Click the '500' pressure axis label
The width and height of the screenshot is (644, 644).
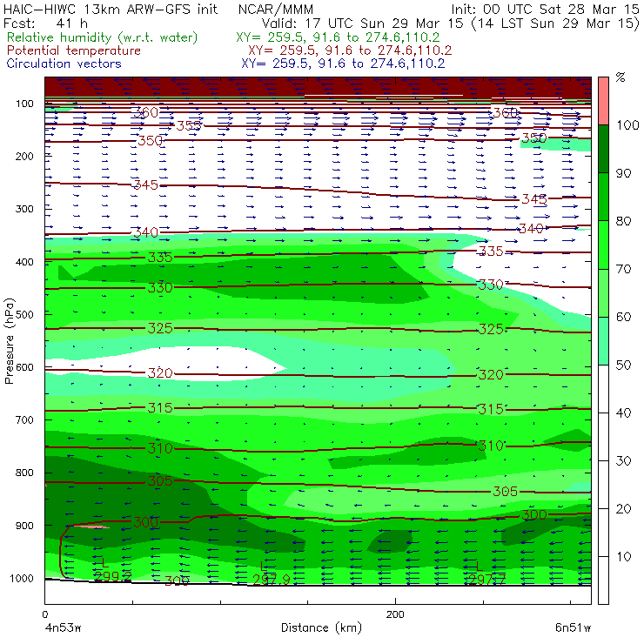point(24,314)
